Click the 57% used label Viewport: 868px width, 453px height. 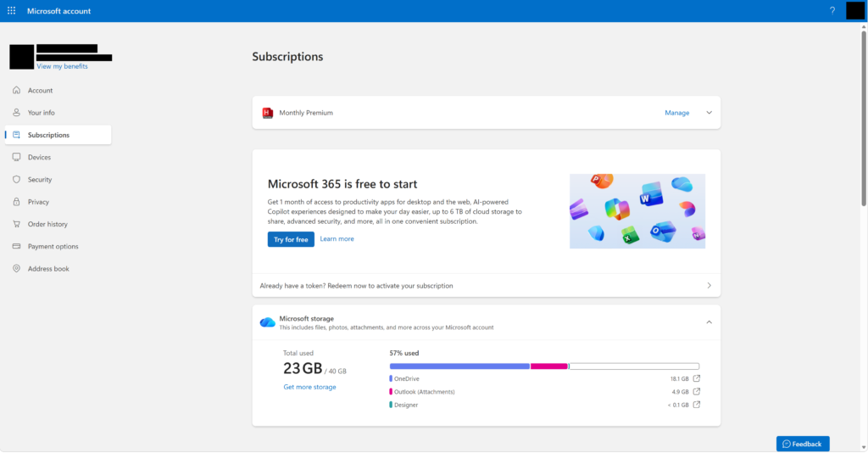[x=404, y=353]
